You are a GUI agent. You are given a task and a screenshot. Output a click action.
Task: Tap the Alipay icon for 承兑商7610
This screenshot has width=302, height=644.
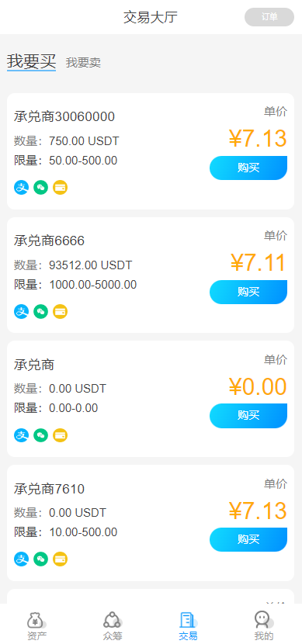[22, 559]
